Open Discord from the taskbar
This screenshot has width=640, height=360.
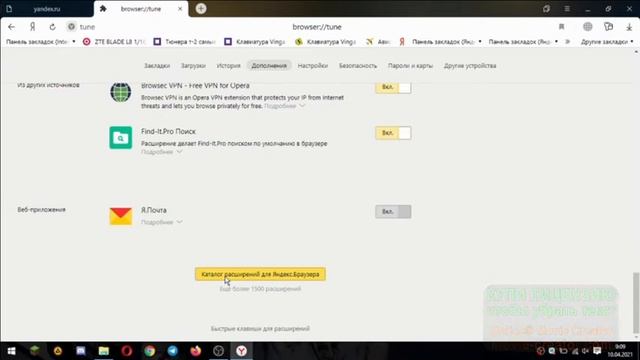coord(81,351)
